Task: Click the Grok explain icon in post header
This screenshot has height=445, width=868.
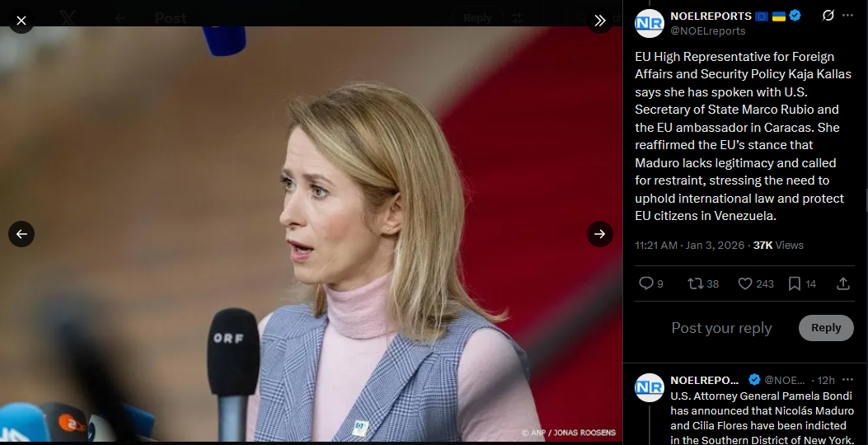Action: [828, 16]
